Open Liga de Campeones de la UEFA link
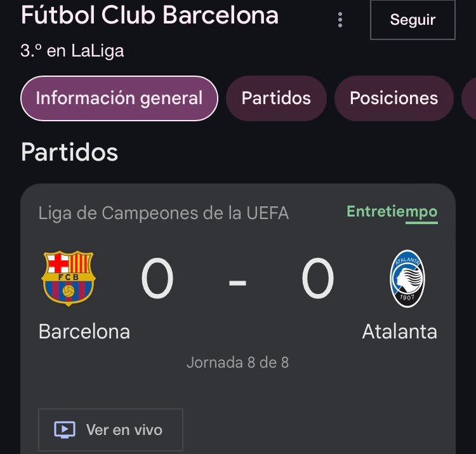The width and height of the screenshot is (476, 454). [x=163, y=213]
